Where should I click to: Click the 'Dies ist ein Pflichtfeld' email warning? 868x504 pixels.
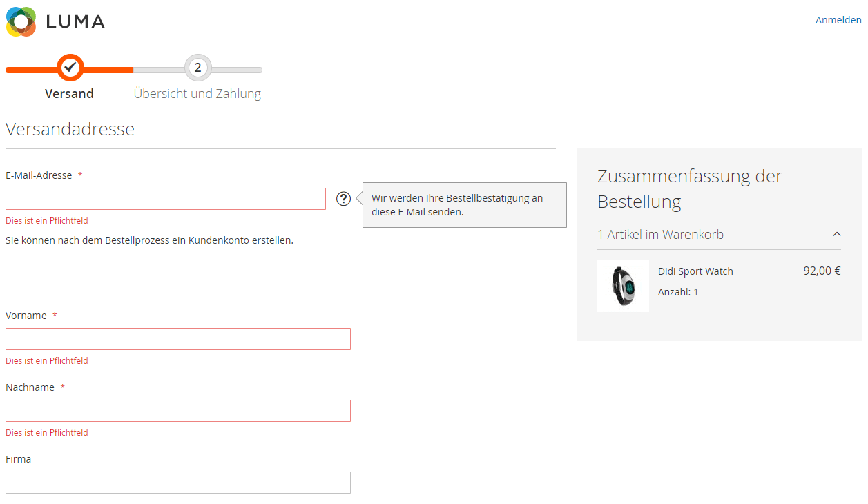click(46, 220)
